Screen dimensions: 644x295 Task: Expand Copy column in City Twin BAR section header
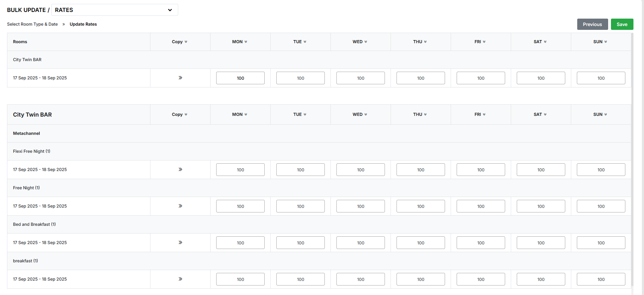[186, 114]
